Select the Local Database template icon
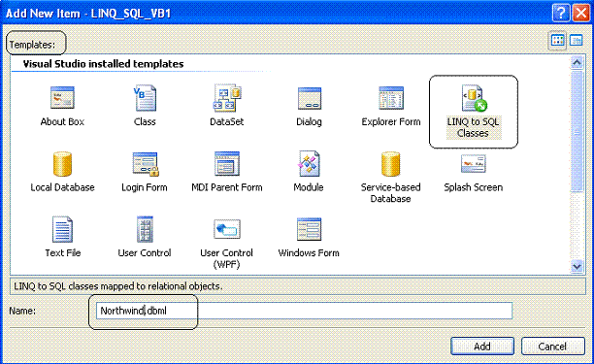The width and height of the screenshot is (594, 364). coord(62,164)
